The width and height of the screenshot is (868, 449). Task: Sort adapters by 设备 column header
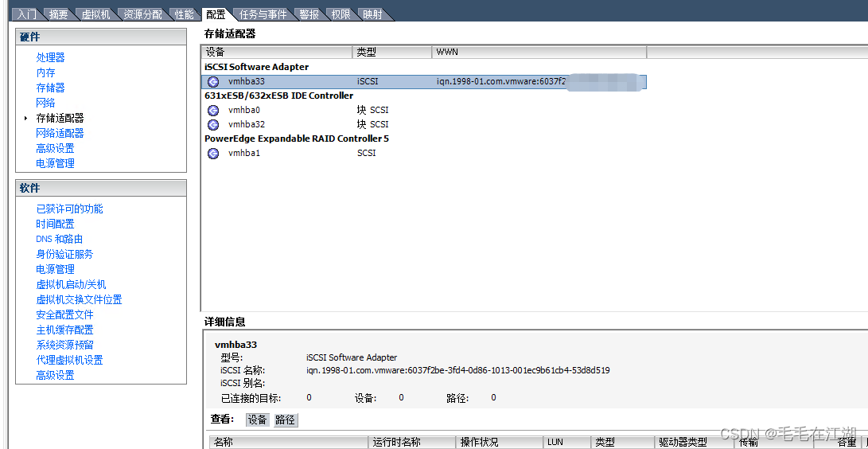(278, 52)
